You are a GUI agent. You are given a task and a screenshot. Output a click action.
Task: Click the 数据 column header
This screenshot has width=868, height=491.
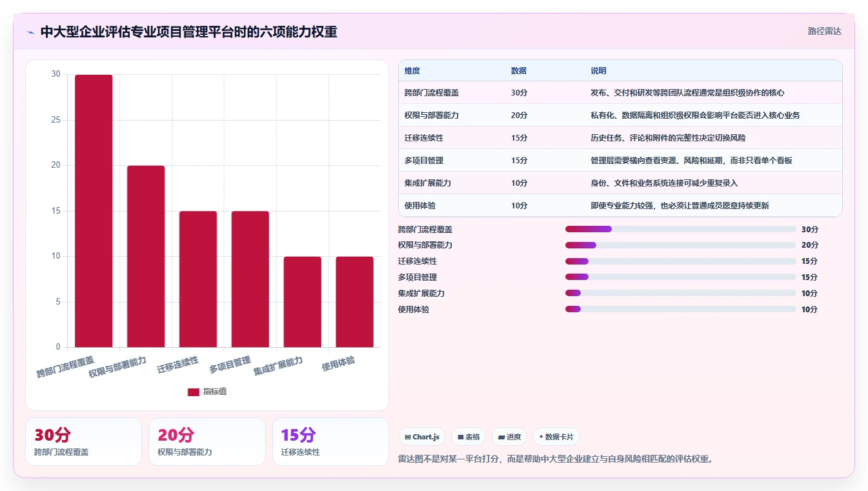click(519, 70)
